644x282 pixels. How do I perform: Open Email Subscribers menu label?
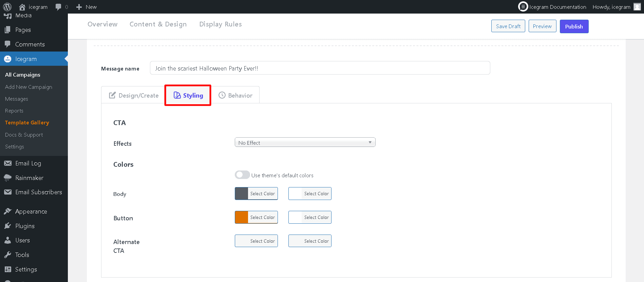pyautogui.click(x=39, y=192)
